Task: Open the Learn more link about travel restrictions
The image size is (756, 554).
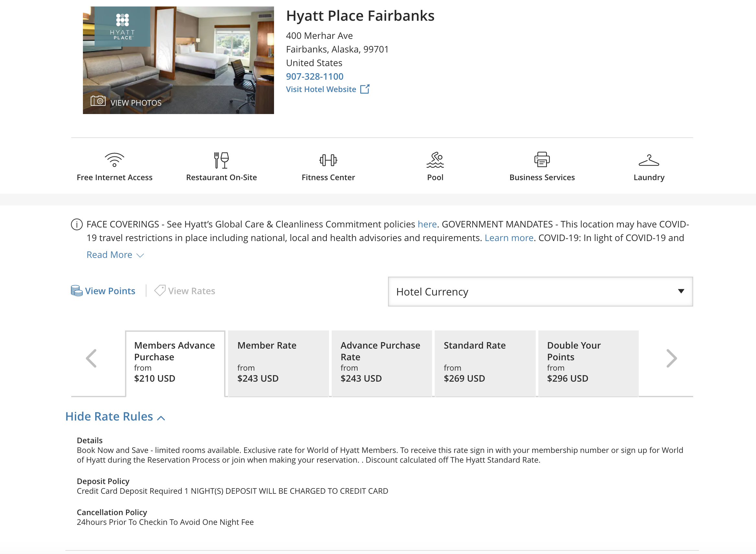Action: tap(509, 238)
